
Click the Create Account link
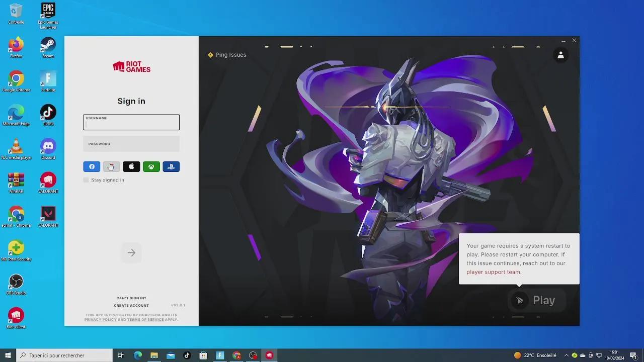click(131, 306)
